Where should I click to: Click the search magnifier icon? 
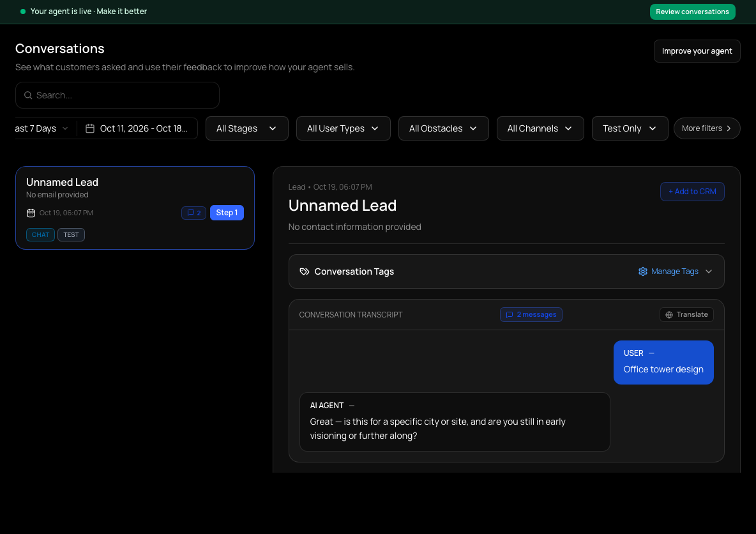[29, 96]
